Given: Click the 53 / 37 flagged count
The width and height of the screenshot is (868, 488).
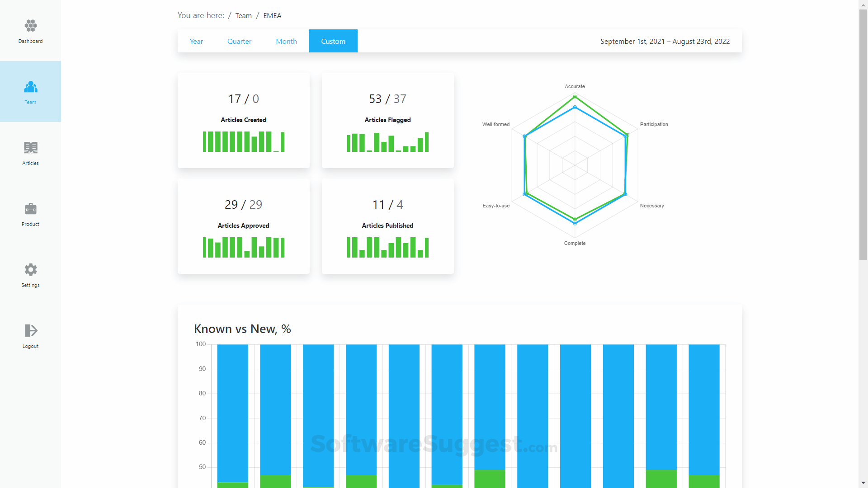Looking at the screenshot, I should [x=387, y=99].
